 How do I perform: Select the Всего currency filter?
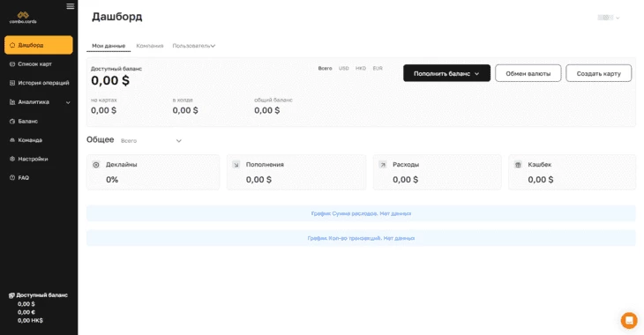(325, 69)
